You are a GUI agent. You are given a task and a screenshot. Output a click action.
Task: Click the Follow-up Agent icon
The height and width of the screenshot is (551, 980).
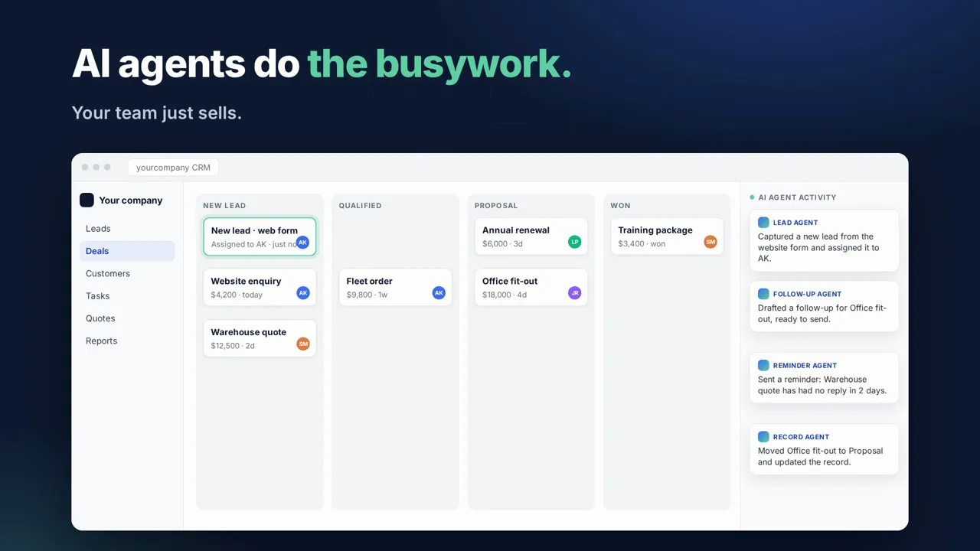tap(763, 293)
